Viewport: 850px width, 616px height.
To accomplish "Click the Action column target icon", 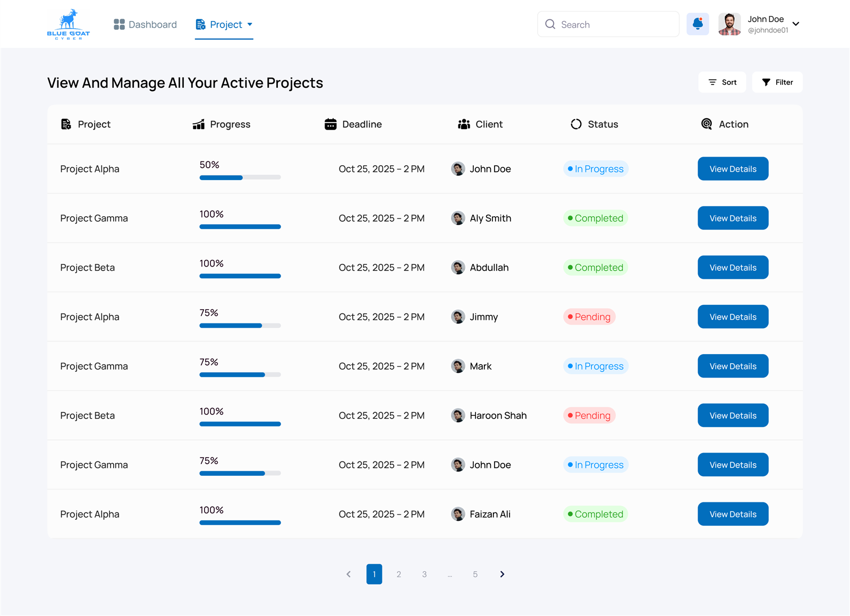I will click(707, 124).
